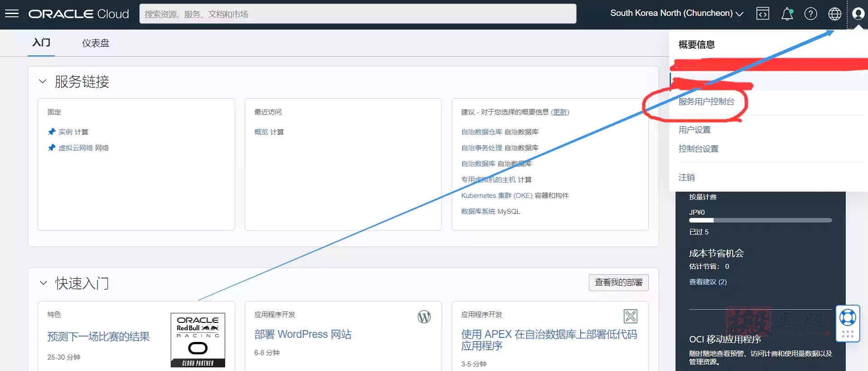Open the help question mark icon
The height and width of the screenshot is (371, 868).
point(811,14)
